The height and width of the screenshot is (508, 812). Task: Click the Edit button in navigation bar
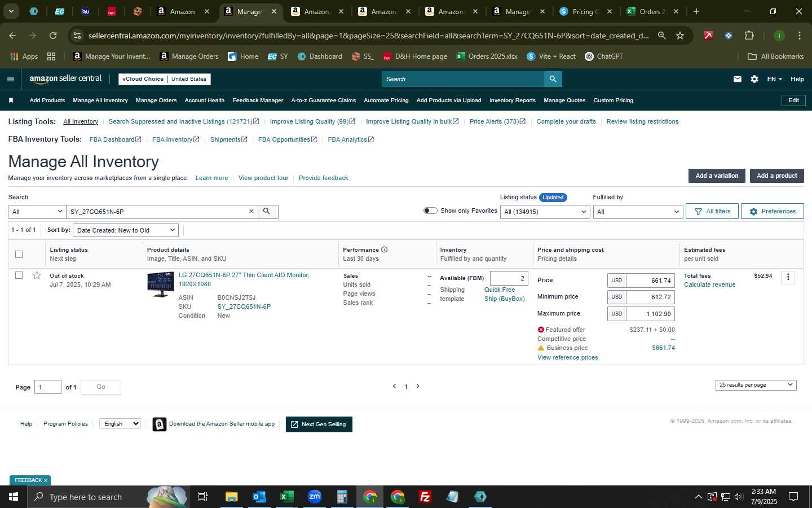coord(793,100)
